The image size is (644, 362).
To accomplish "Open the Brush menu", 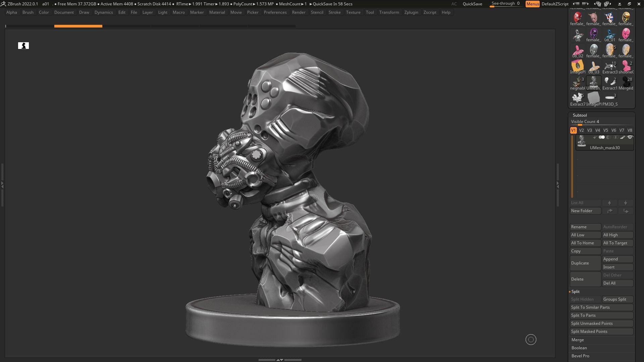I will click(x=28, y=12).
